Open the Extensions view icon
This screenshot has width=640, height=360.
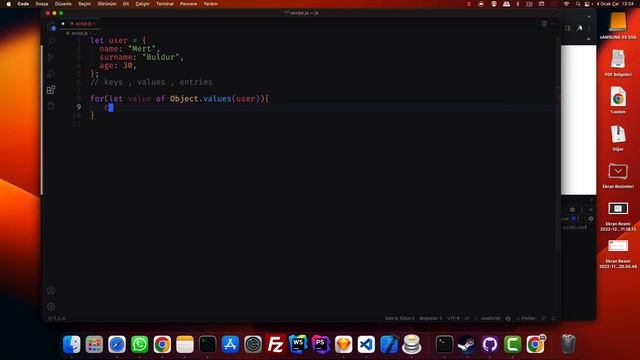[x=51, y=90]
